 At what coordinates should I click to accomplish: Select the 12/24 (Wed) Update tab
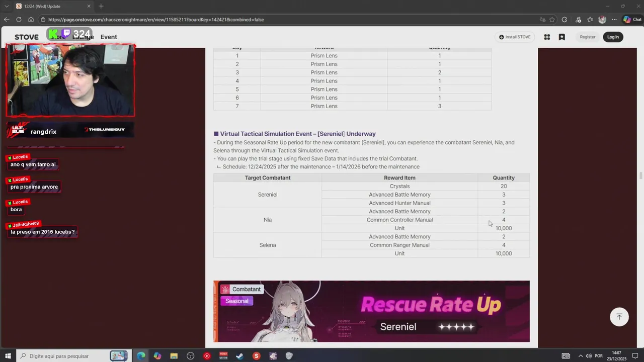pyautogui.click(x=53, y=6)
